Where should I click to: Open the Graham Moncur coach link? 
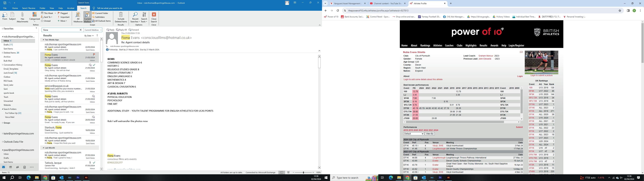pos(486,56)
